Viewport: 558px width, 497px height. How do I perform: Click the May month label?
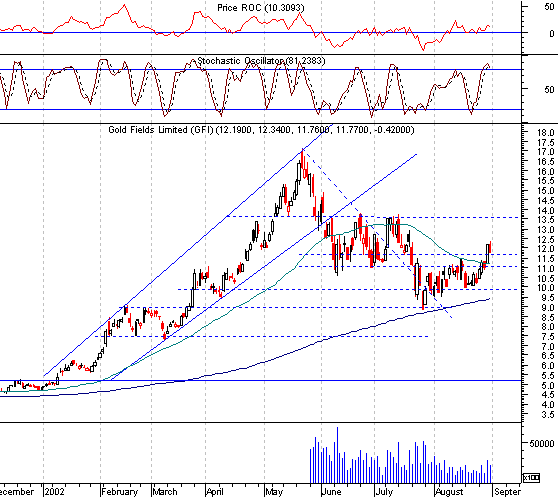(x=274, y=492)
